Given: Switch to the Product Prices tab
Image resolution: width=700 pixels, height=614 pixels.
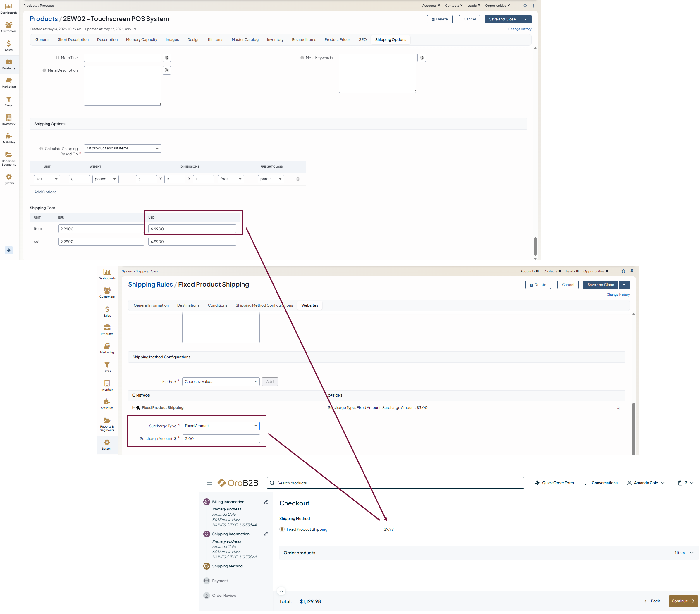Looking at the screenshot, I should [337, 40].
